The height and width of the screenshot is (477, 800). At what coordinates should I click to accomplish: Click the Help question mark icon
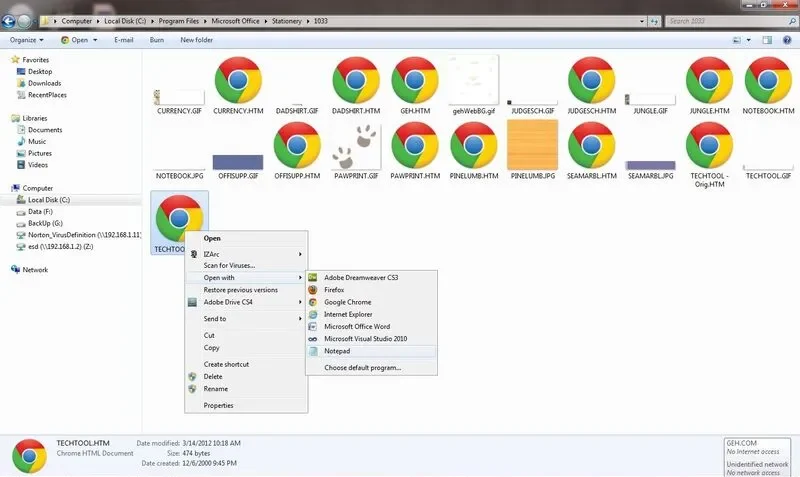pyautogui.click(x=787, y=40)
